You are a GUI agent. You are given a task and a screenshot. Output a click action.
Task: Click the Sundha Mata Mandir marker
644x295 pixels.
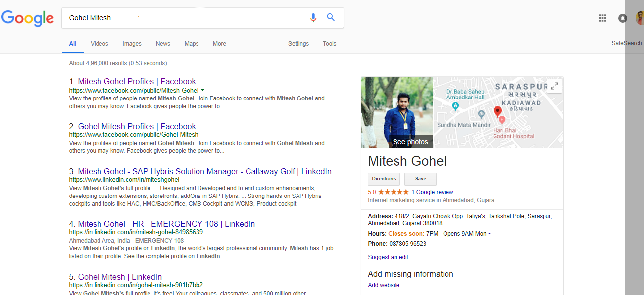(x=481, y=114)
